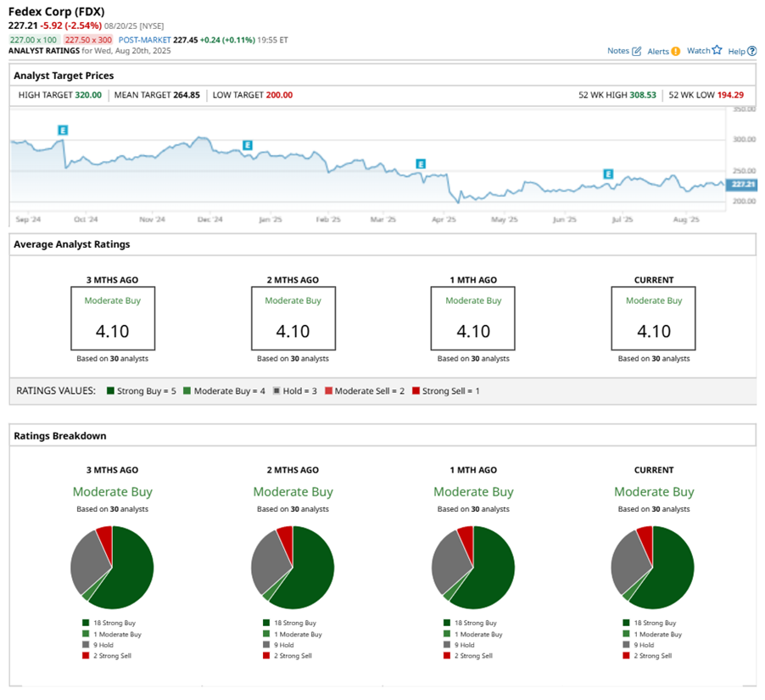Image resolution: width=765 pixels, height=700 pixels.
Task: Select the 3 MTHS AGO Moderate Buy 4.10 box
Action: [x=113, y=318]
